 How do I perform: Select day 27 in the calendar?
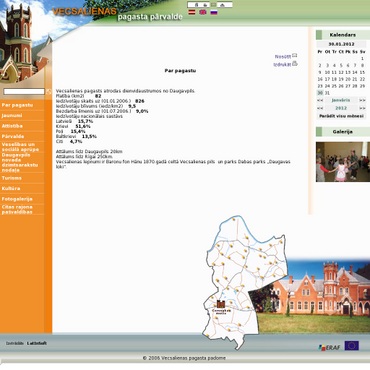[x=348, y=86]
